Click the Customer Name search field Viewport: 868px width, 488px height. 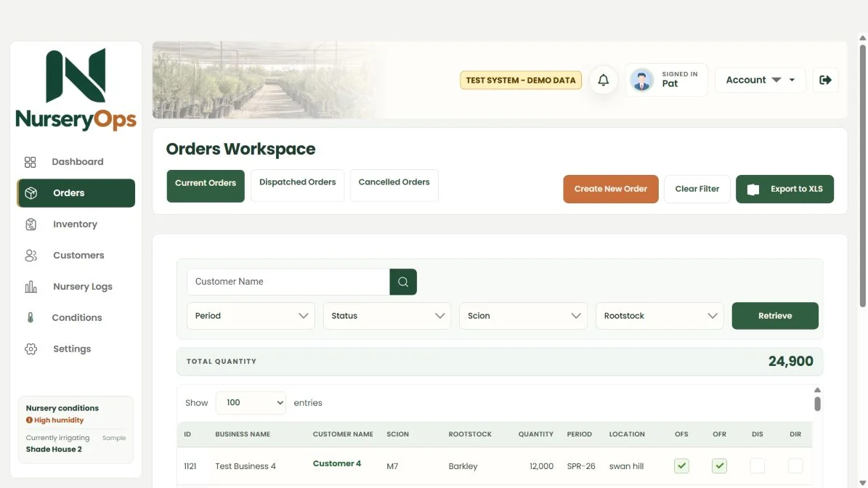288,282
